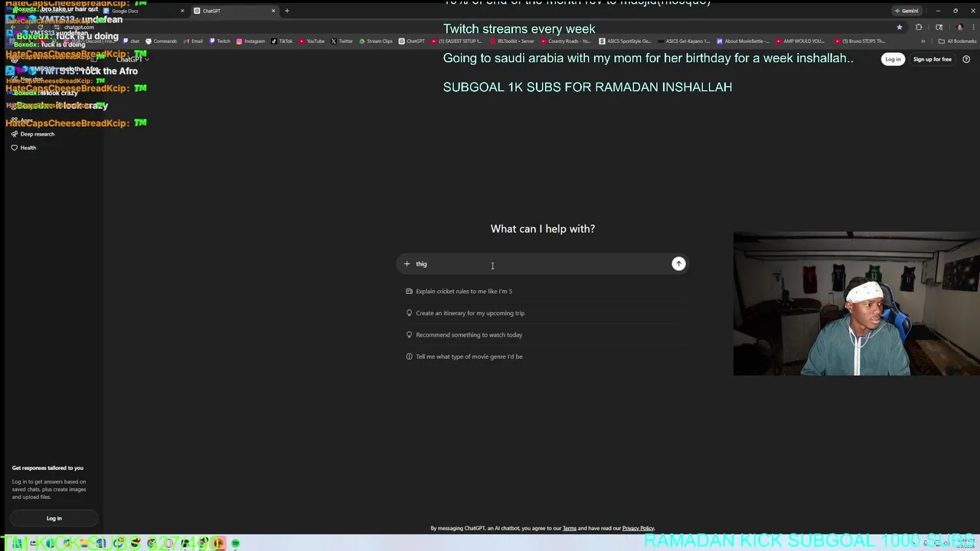Close the Google Docs browser tab
This screenshot has width=980, height=551.
coord(182,11)
